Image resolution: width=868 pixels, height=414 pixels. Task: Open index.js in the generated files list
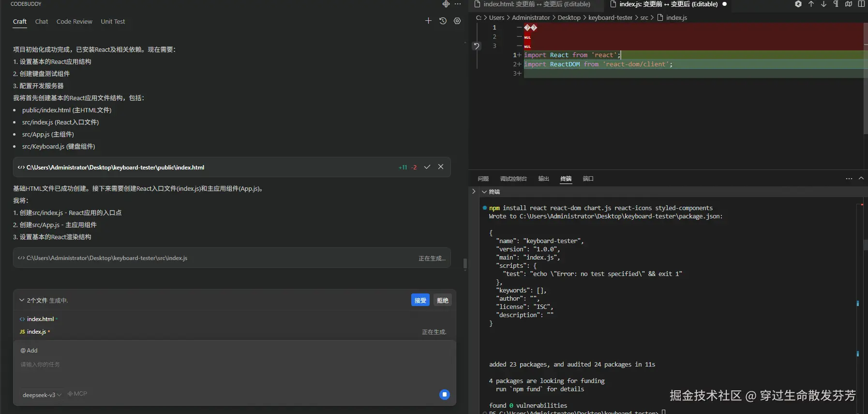pyautogui.click(x=36, y=332)
